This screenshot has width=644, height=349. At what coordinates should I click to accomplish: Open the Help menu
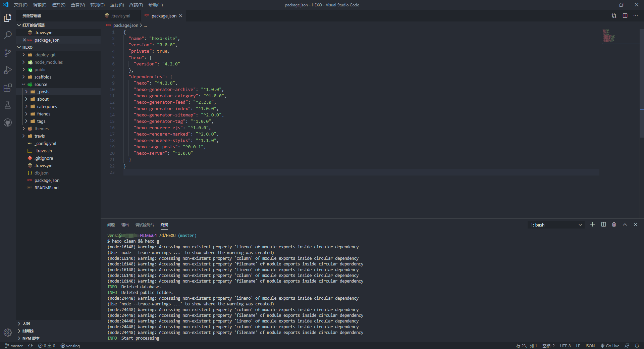[155, 5]
